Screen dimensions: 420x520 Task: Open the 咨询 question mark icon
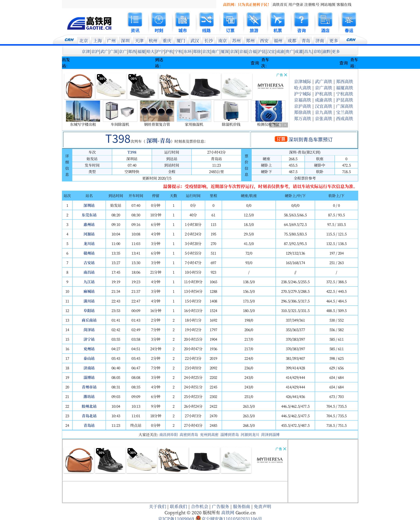pyautogui.click(x=301, y=20)
